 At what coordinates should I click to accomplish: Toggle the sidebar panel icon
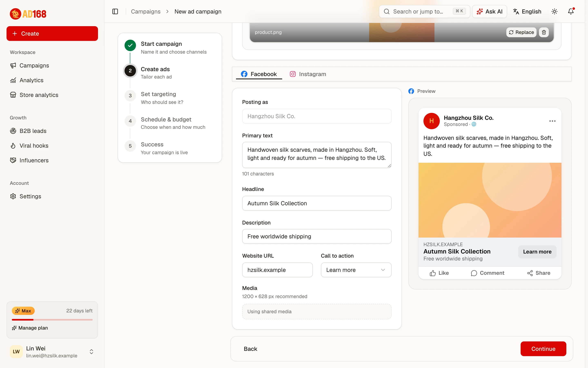115,11
